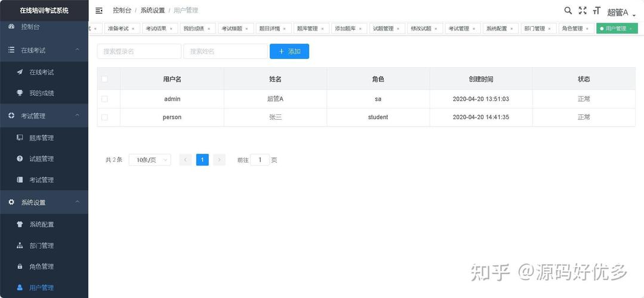
Task: Close the 角色管理 tab
Action: (587, 29)
